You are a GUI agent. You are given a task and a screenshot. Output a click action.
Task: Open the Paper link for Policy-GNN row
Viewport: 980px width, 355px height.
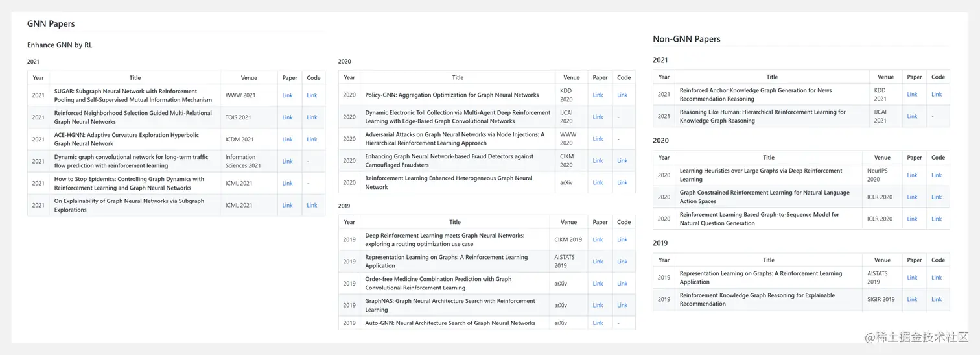598,95
